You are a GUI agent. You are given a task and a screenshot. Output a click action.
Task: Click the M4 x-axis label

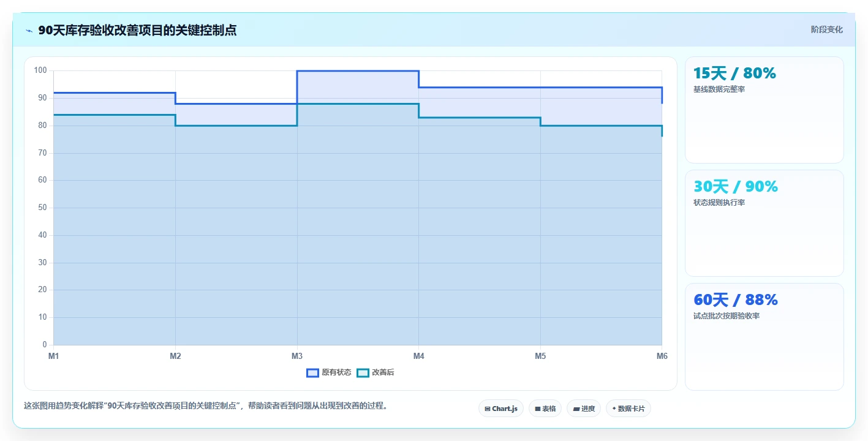point(418,356)
